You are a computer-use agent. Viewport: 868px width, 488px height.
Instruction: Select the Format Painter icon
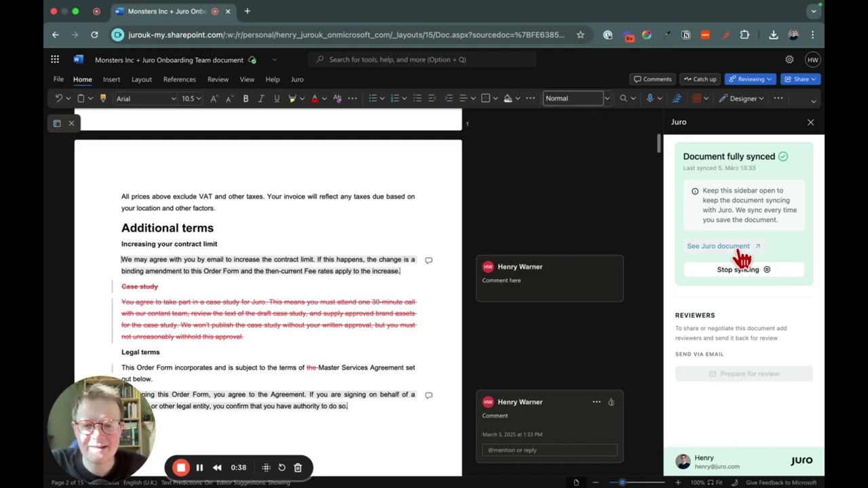pos(103,98)
